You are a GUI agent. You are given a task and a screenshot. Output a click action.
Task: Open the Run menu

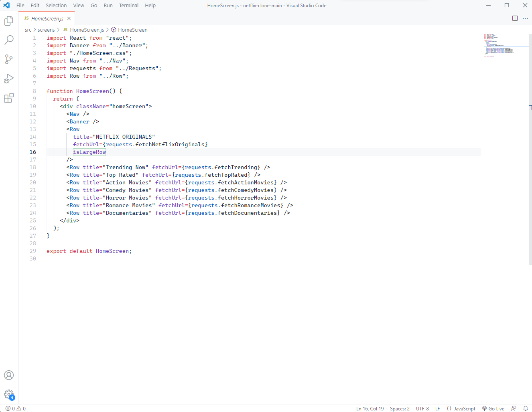[x=108, y=5]
